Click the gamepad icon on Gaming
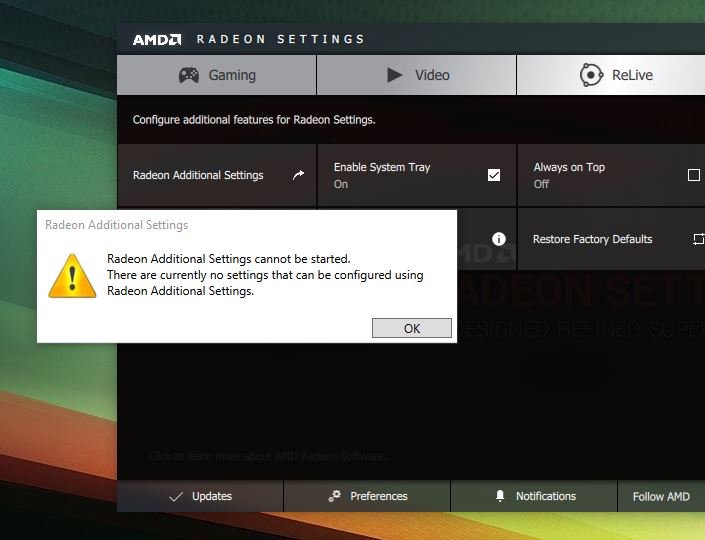705x540 pixels. point(189,75)
